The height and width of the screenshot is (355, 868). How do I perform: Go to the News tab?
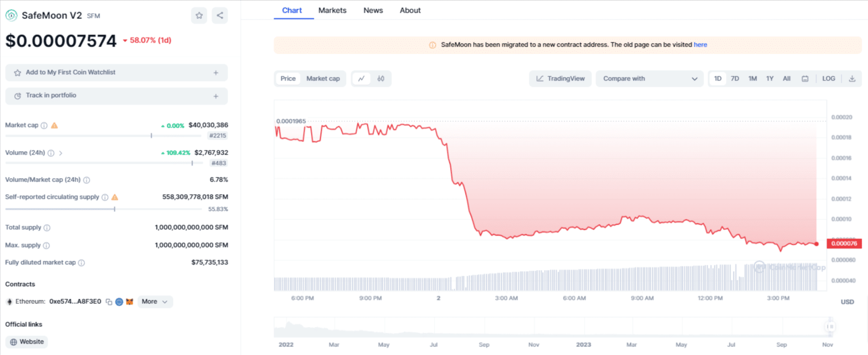tap(373, 10)
